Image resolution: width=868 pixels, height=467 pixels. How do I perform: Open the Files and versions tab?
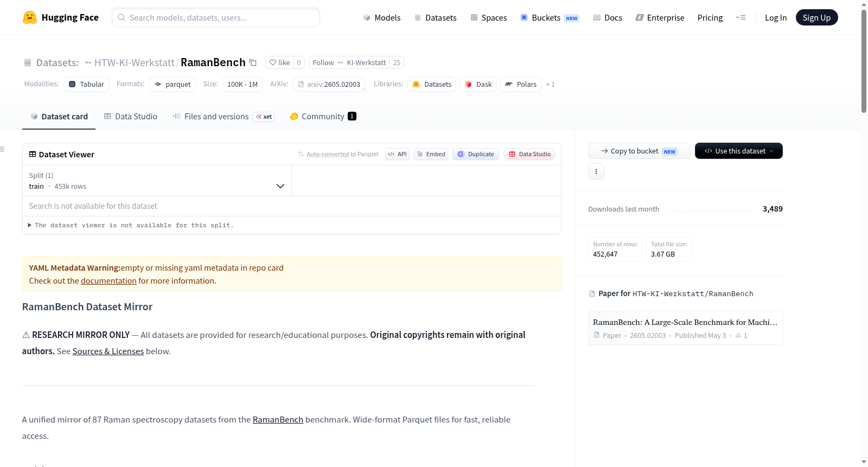(x=224, y=116)
